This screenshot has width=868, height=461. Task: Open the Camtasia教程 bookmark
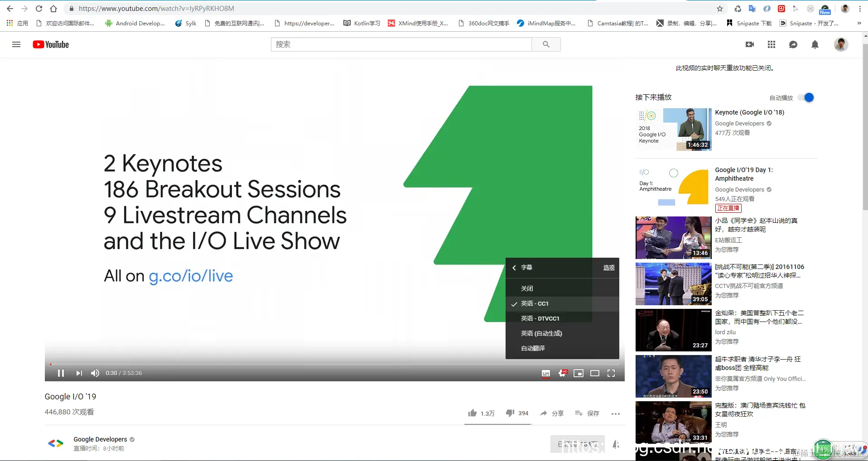click(617, 23)
